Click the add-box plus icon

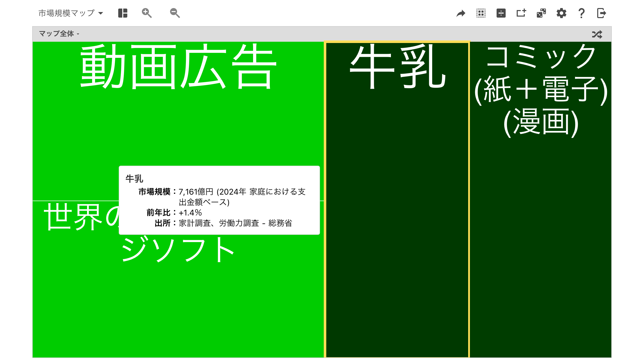[521, 13]
